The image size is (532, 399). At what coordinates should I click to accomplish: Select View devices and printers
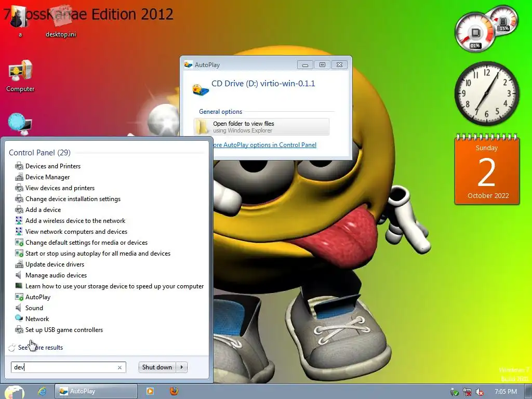pos(55,188)
